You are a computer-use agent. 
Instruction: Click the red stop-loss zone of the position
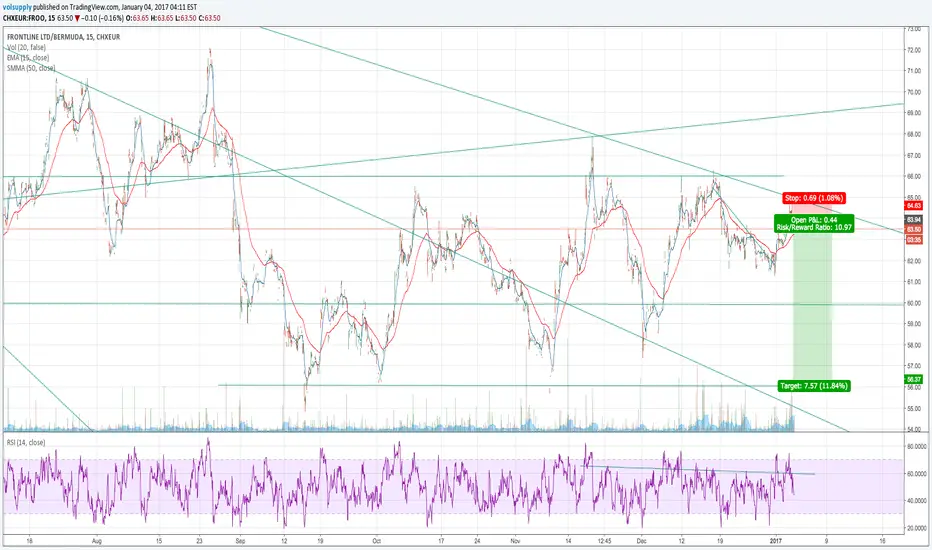pyautogui.click(x=811, y=209)
